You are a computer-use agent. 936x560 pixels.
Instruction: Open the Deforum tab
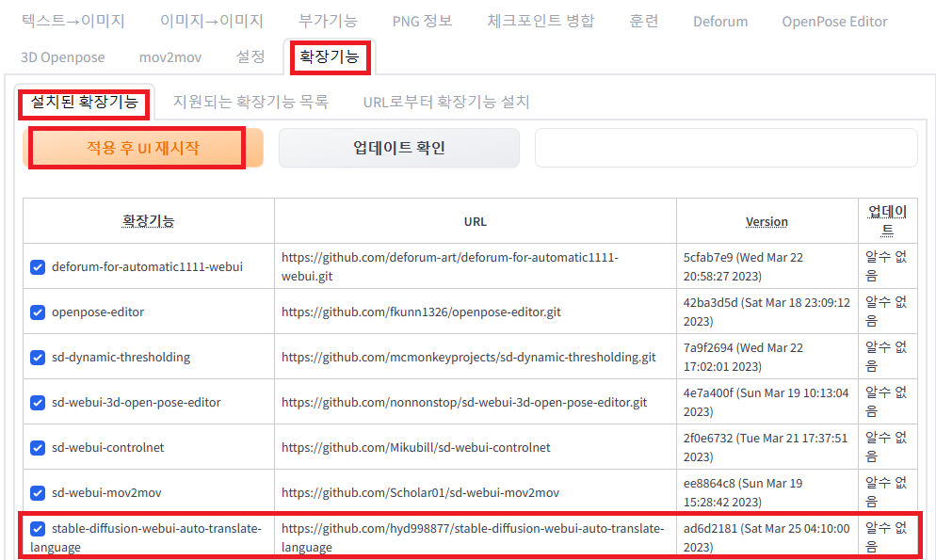pyautogui.click(x=720, y=22)
